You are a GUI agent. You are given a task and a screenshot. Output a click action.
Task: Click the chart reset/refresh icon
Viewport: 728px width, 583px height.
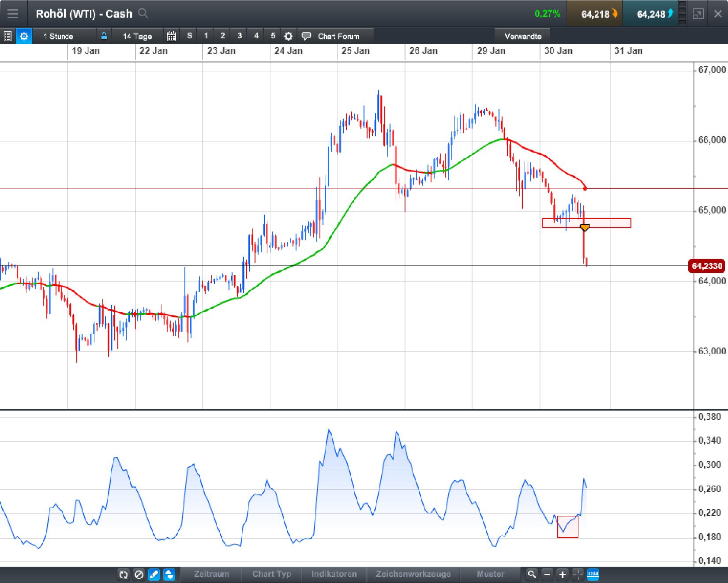[x=124, y=575]
